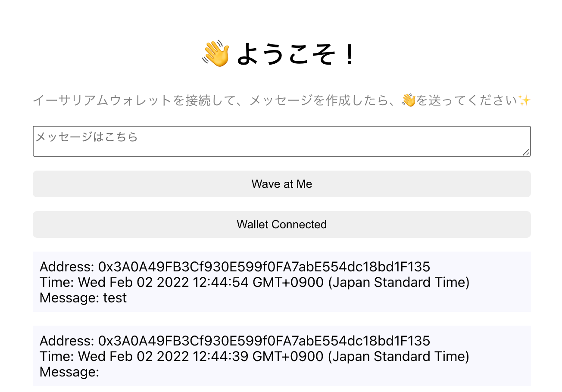The image size is (562, 392).
Task: Click the empty Message: line in the second card
Action: (69, 372)
